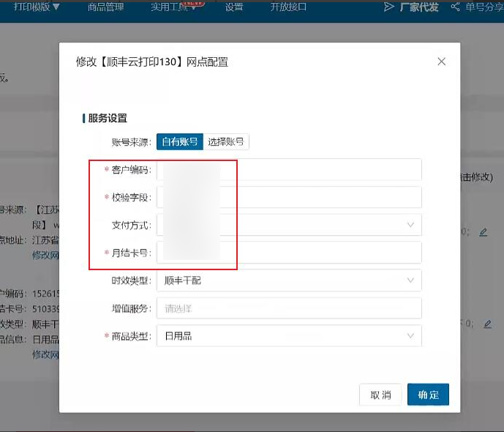Click the 厂家代发 paper plane icon
The height and width of the screenshot is (432, 504).
(388, 7)
